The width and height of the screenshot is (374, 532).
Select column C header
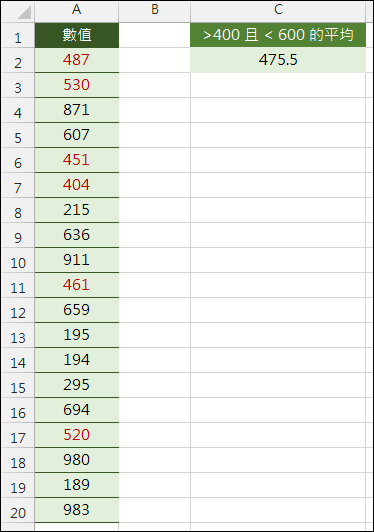point(278,12)
